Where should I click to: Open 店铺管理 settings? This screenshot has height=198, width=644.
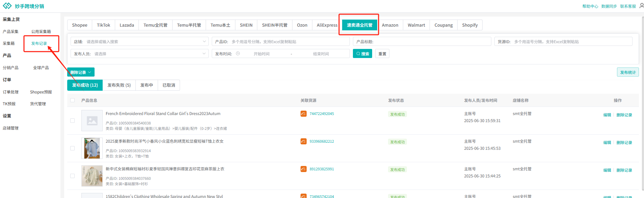[10, 128]
